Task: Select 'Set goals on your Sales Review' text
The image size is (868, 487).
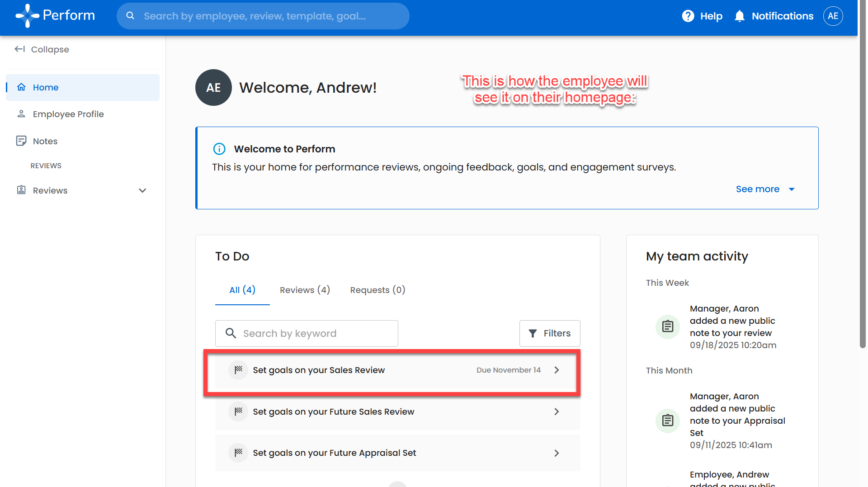Action: pyautogui.click(x=319, y=370)
